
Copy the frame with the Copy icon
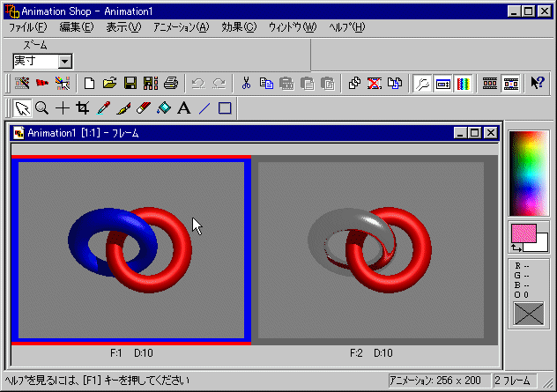tap(266, 84)
